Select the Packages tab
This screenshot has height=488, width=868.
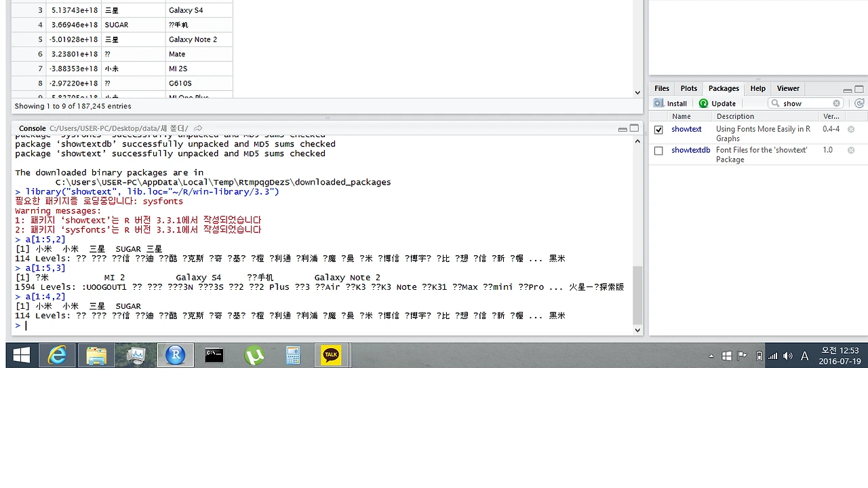click(x=724, y=88)
